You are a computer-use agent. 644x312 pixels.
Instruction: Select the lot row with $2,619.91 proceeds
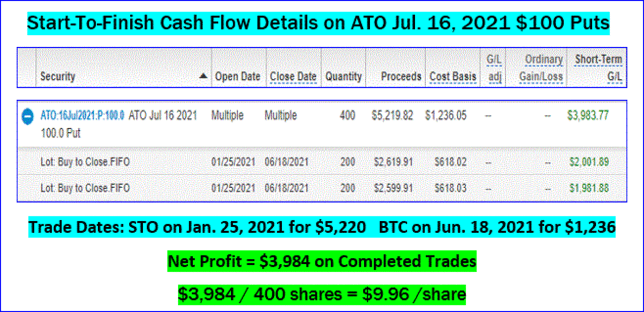tap(85, 161)
